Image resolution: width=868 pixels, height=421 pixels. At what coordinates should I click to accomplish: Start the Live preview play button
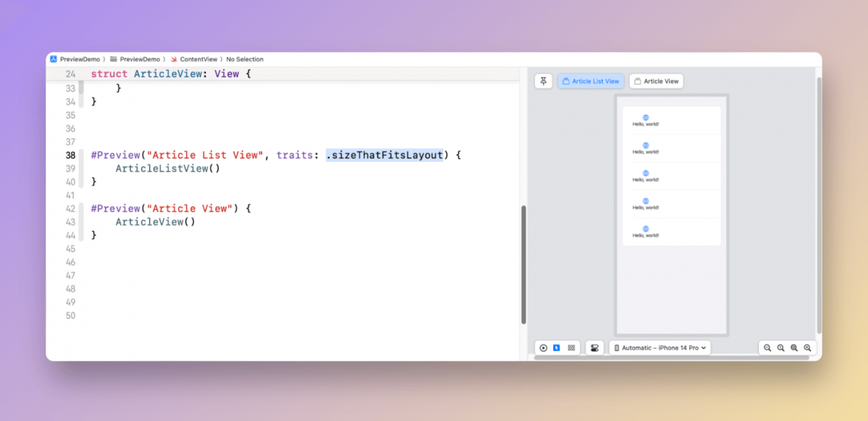(x=543, y=347)
